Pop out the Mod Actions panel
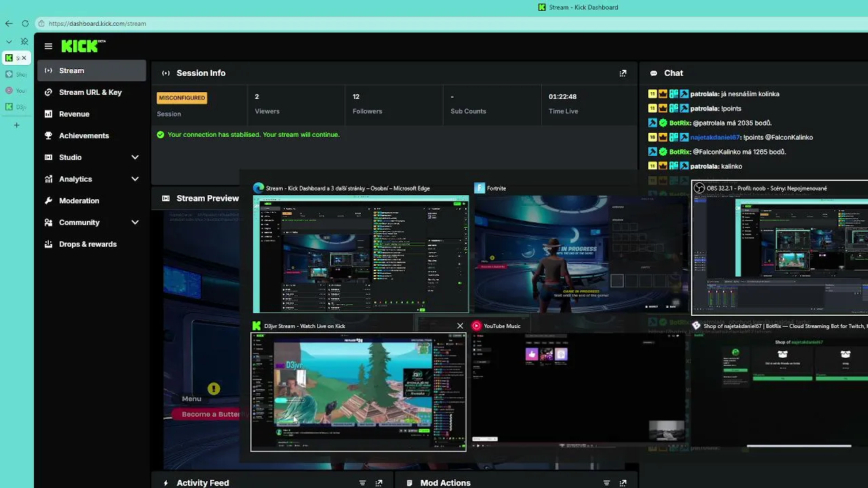868x488 pixels. pyautogui.click(x=623, y=483)
